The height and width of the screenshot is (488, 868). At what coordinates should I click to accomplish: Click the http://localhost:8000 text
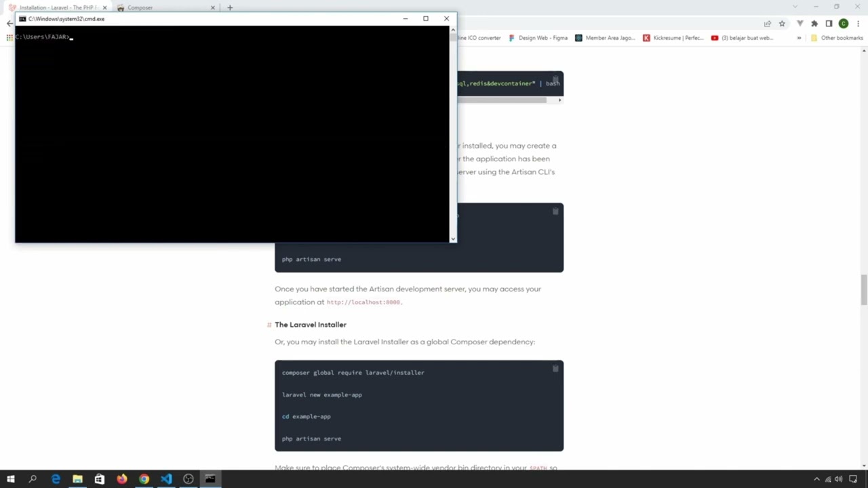(x=363, y=302)
